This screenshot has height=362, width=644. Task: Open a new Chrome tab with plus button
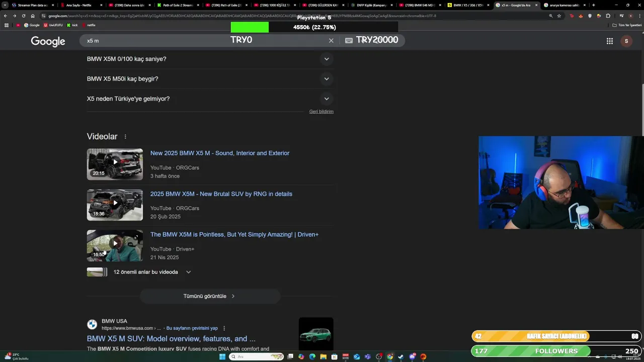tap(594, 5)
